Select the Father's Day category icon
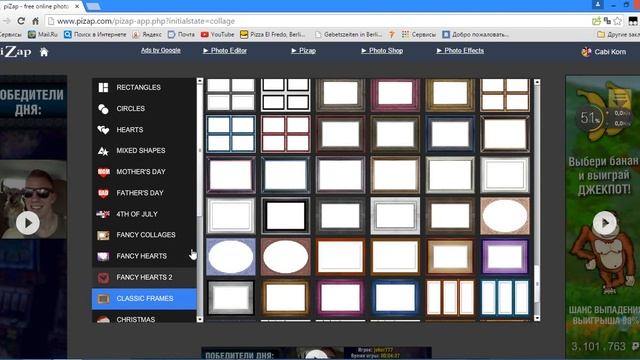 103,193
